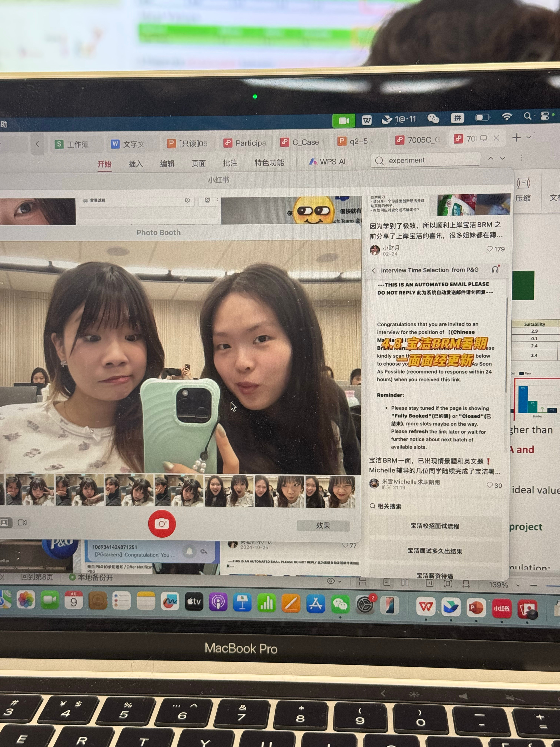Like the 小财月 post with 179 hearts
Image resolution: width=560 pixels, height=747 pixels.
pyautogui.click(x=489, y=249)
